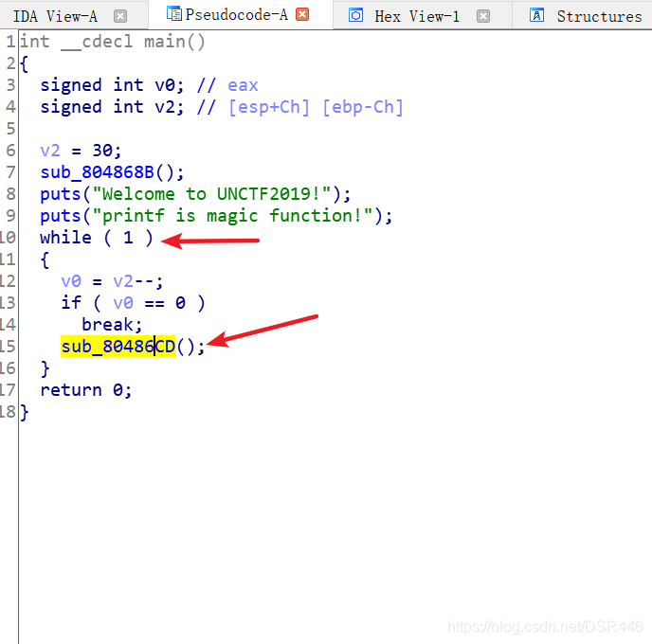Viewport: 652px width, 644px height.
Task: Open the Hex View-1 tab
Action: 417,16
